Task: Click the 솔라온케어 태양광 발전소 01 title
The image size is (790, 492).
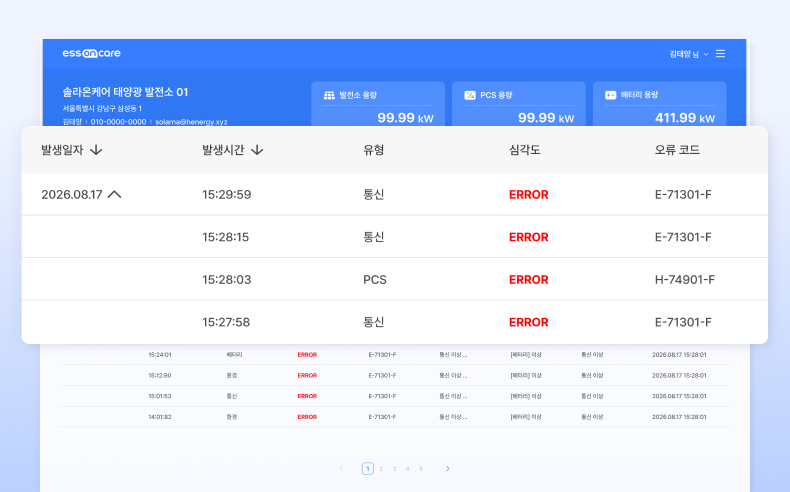Action: coord(125,92)
